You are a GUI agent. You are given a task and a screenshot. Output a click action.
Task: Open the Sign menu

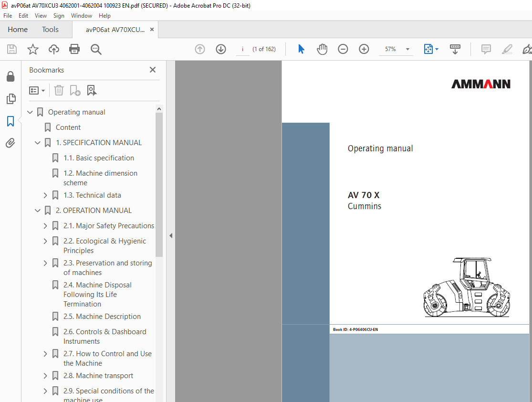(x=59, y=16)
